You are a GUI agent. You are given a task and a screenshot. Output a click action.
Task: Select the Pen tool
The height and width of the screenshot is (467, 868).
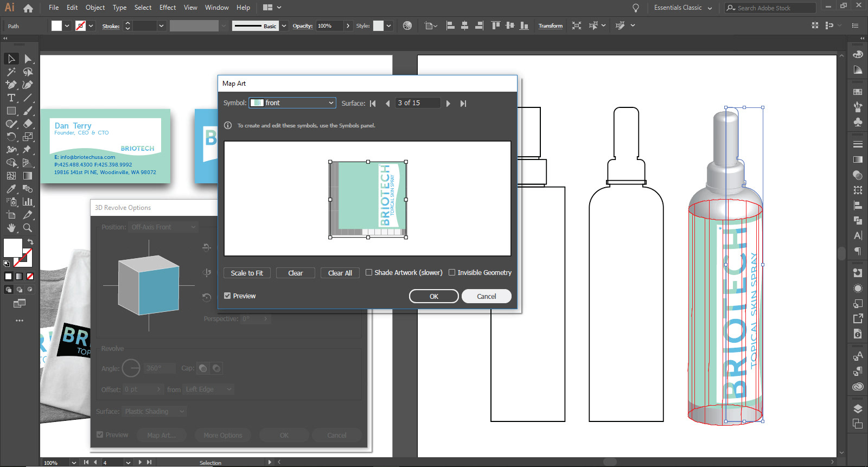[11, 85]
